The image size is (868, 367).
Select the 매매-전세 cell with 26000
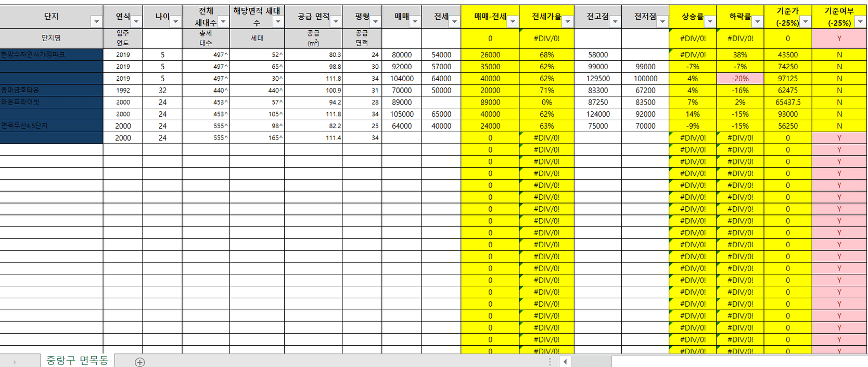point(490,55)
